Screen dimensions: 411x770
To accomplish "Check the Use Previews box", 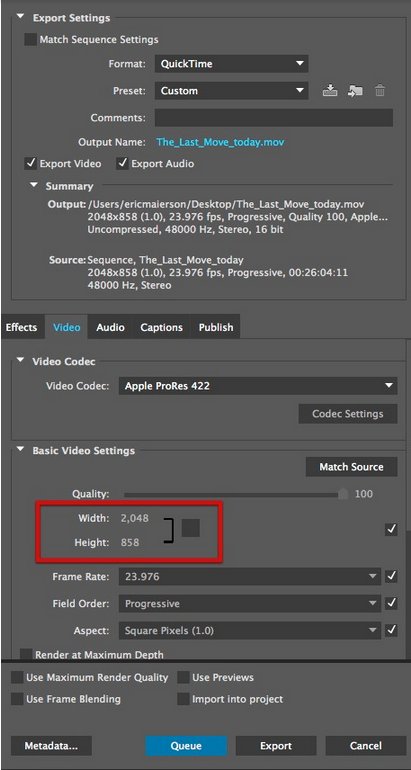I will click(184, 678).
